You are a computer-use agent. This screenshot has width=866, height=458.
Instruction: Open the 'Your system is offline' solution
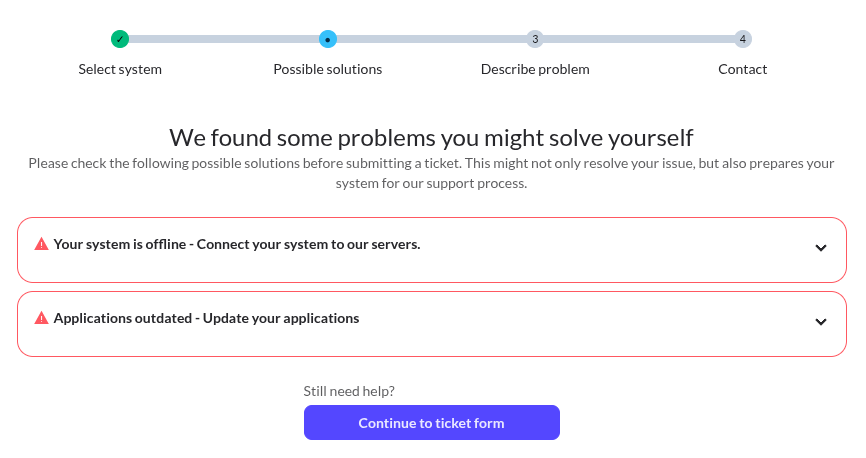click(236, 244)
